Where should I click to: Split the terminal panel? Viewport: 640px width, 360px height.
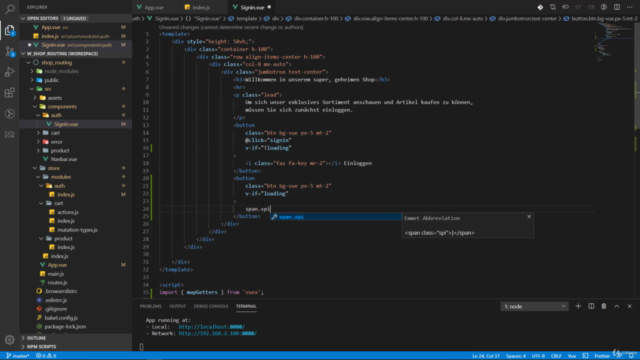point(591,306)
